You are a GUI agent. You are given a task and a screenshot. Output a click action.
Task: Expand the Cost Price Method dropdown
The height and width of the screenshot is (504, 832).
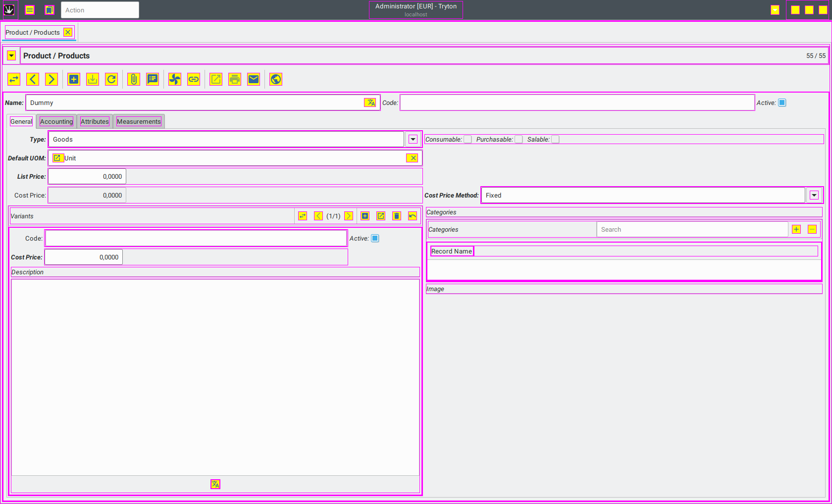(814, 196)
